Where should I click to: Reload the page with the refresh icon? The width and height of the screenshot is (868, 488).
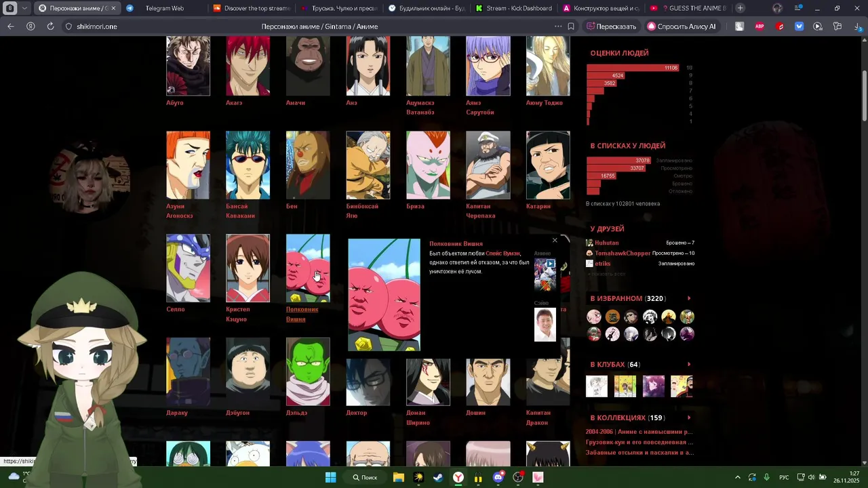click(50, 26)
